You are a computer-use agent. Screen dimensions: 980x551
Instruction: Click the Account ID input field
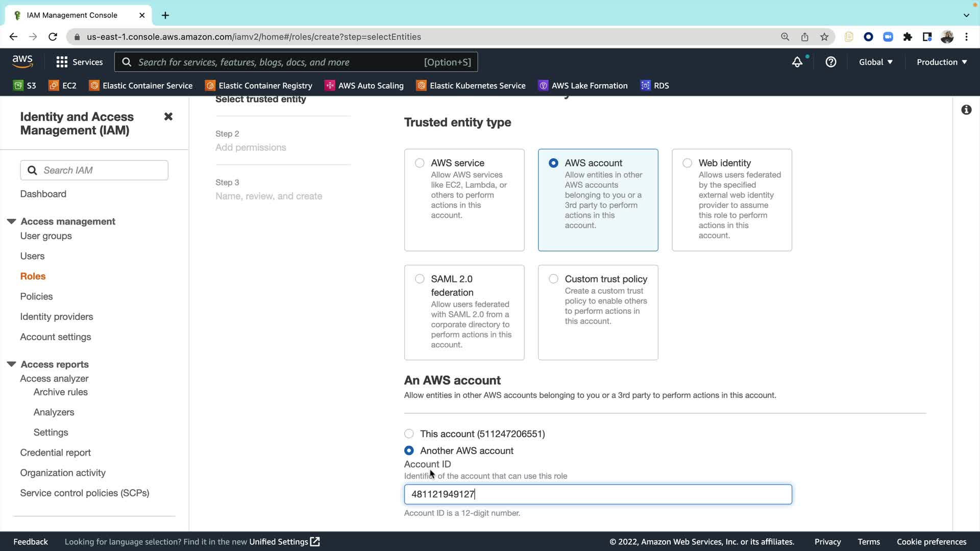click(x=597, y=494)
